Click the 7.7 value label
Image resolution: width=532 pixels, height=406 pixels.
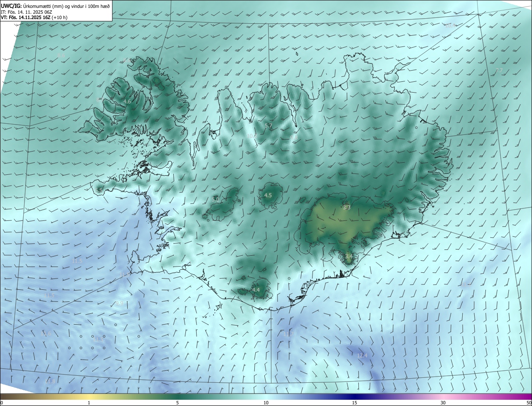[x=499, y=70]
